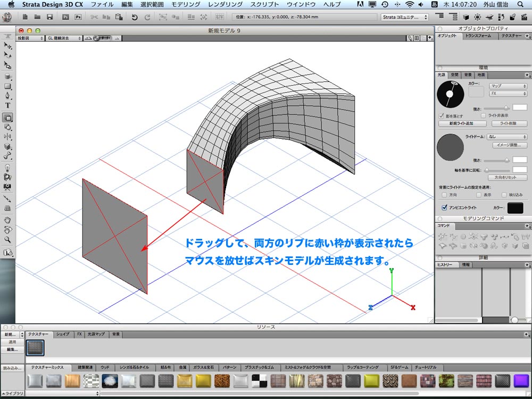Select the Mirror tool in the tool palette
Viewport: 532px width, 399px height.
pos(7,137)
